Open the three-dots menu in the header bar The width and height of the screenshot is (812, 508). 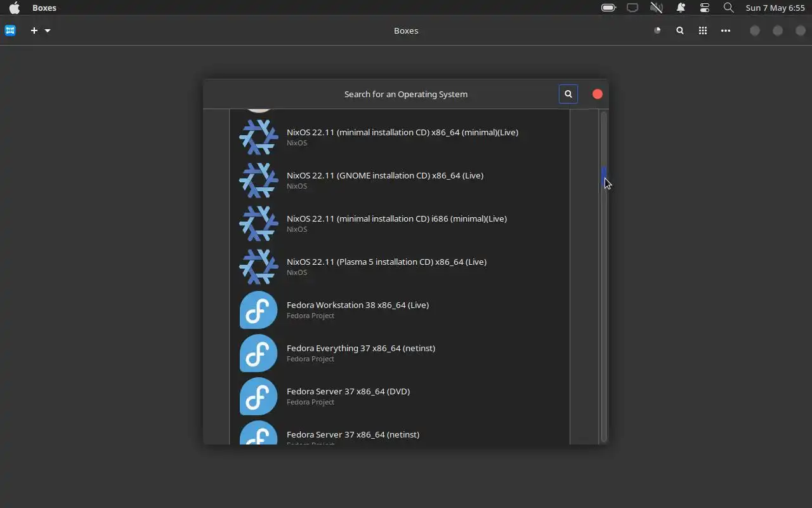[x=726, y=30]
